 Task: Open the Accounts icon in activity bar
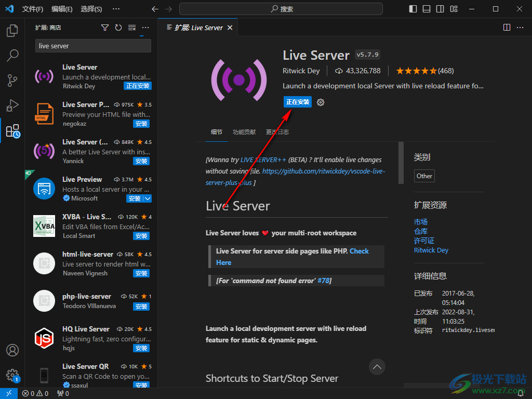coord(12,350)
